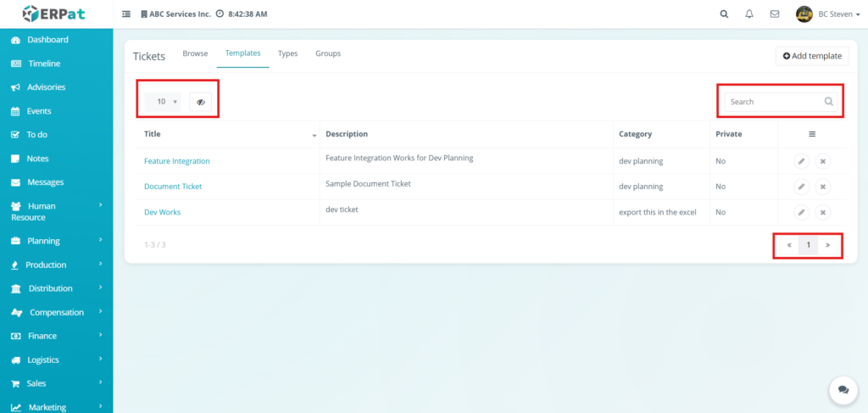Open the messages envelope icon in header
This screenshot has width=868, height=413.
774,14
